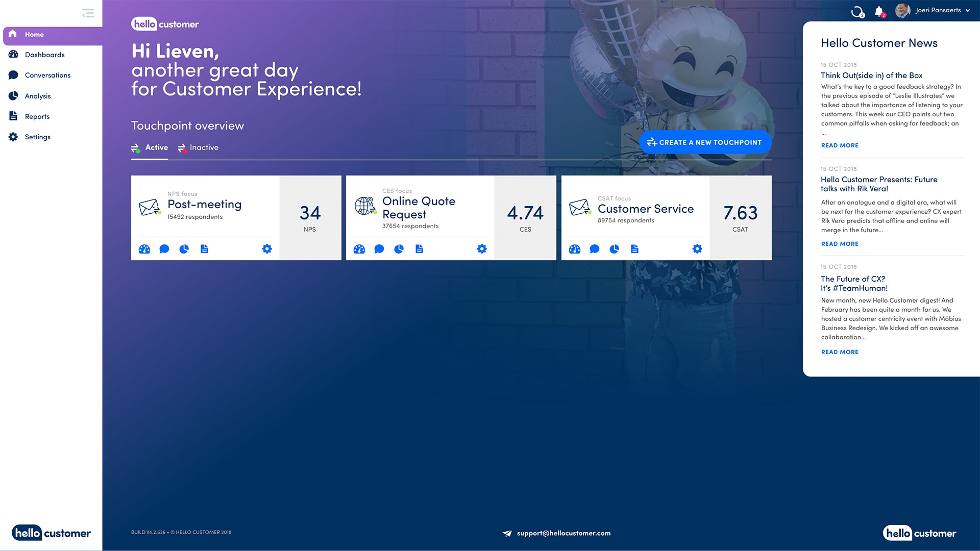This screenshot has width=980, height=551.
Task: Open Post-meeting settings gear
Action: (x=267, y=249)
